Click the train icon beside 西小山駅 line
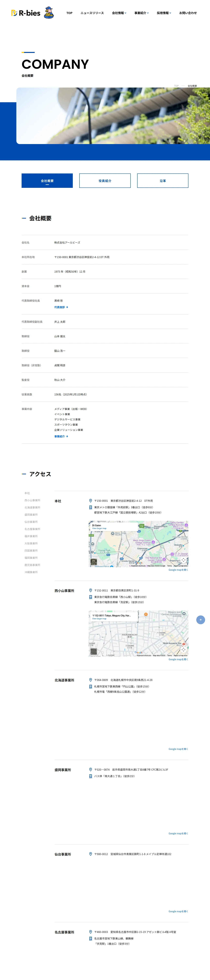 click(91, 597)
